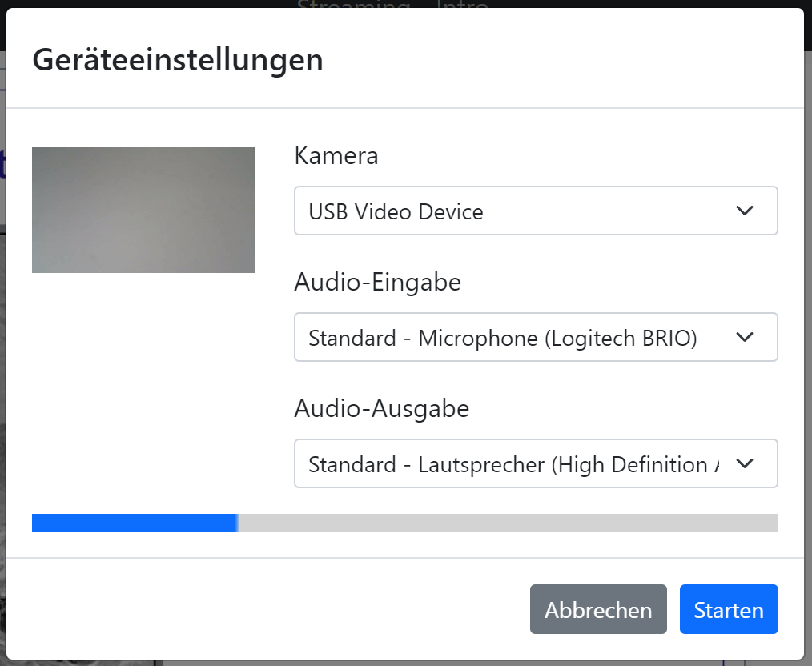
Task: Click the Kamera section label
Action: tap(336, 155)
